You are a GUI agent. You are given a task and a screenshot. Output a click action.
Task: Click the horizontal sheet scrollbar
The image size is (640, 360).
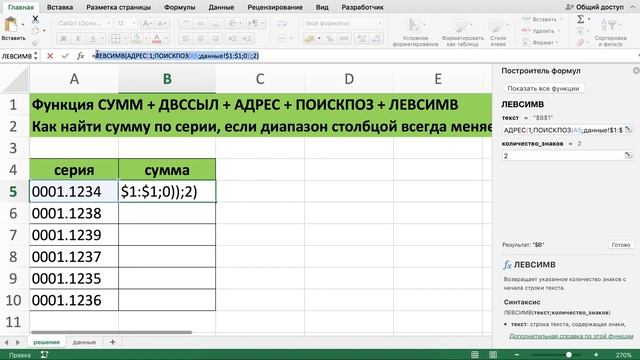[x=111, y=332]
